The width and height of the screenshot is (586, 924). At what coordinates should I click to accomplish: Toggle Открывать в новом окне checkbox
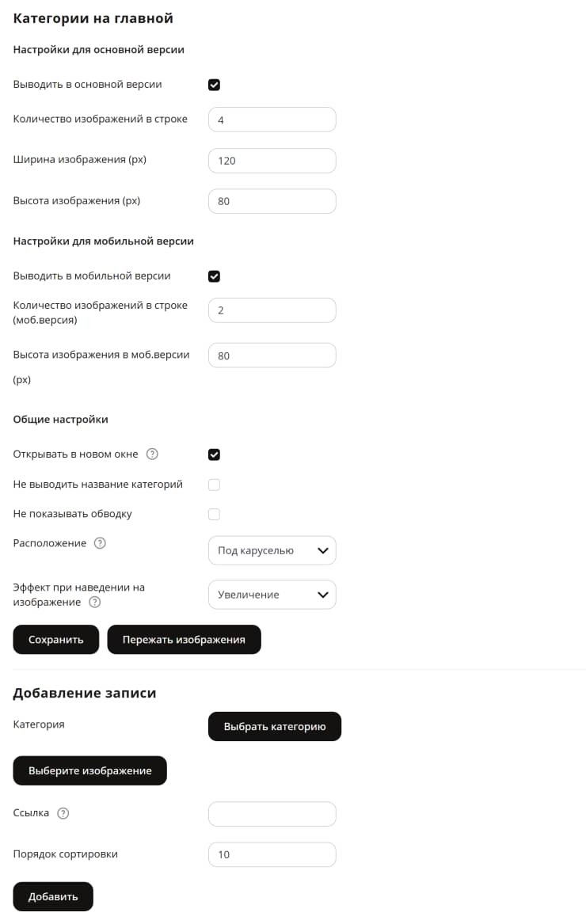(x=214, y=454)
